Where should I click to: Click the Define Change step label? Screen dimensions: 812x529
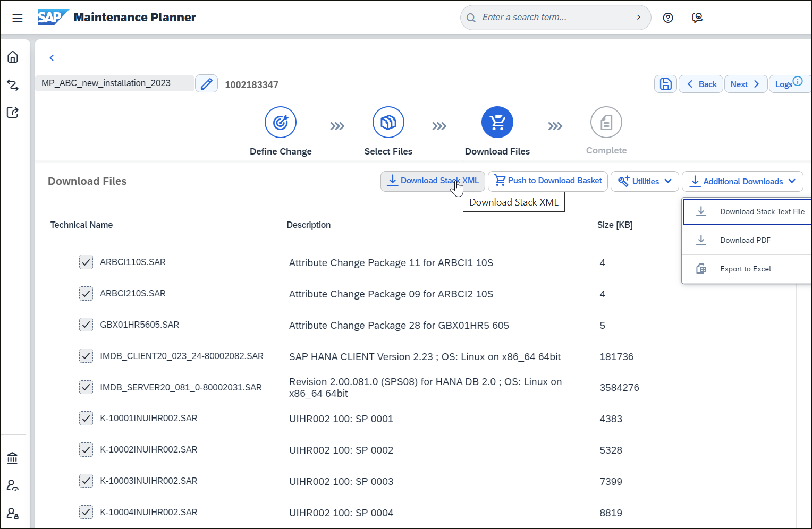(281, 151)
